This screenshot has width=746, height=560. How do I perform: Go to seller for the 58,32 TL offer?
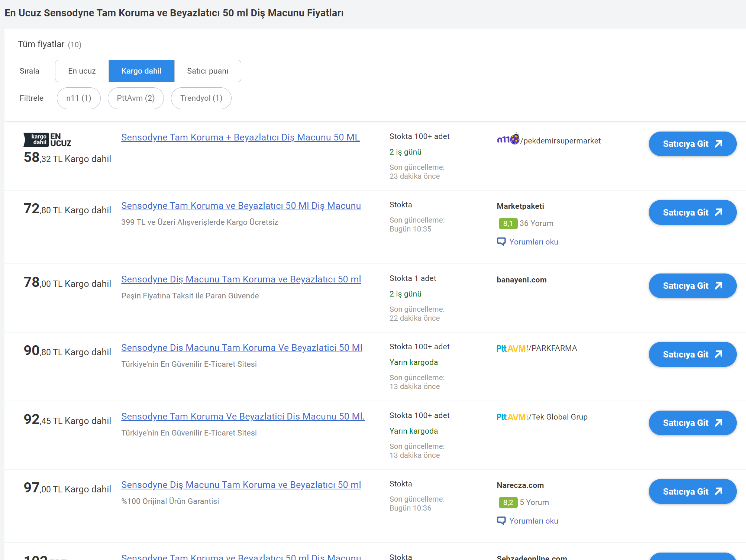click(x=692, y=144)
